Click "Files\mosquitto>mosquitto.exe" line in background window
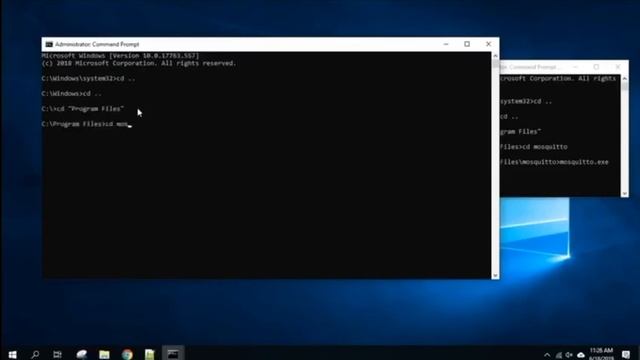Screen dimensions: 640x360 (554, 162)
